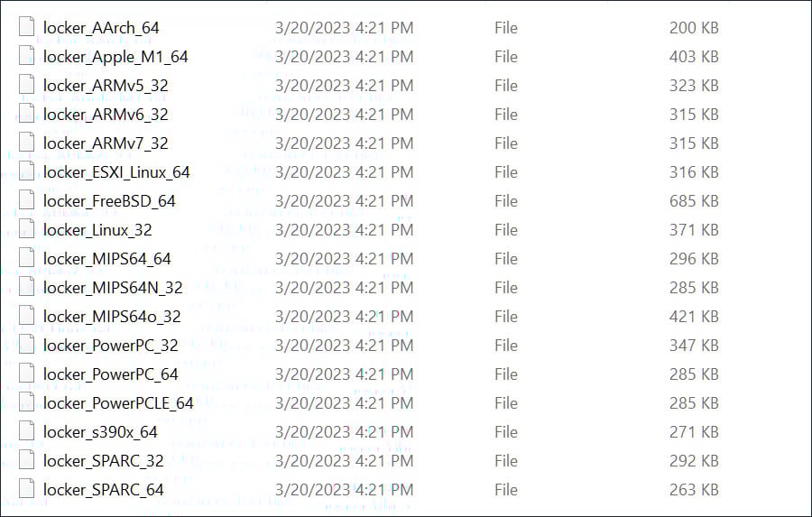Select the locker_ARMv7_32 file name
Screen dimensions: 812x517
pyautogui.click(x=106, y=143)
